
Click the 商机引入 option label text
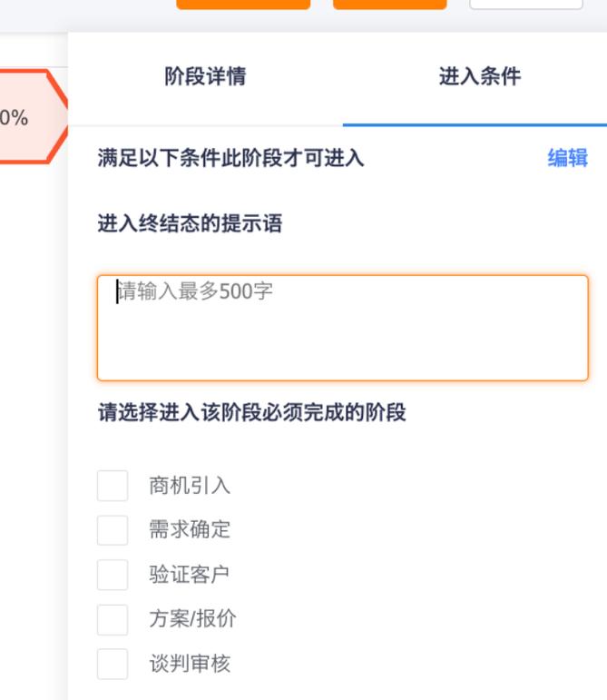point(190,486)
